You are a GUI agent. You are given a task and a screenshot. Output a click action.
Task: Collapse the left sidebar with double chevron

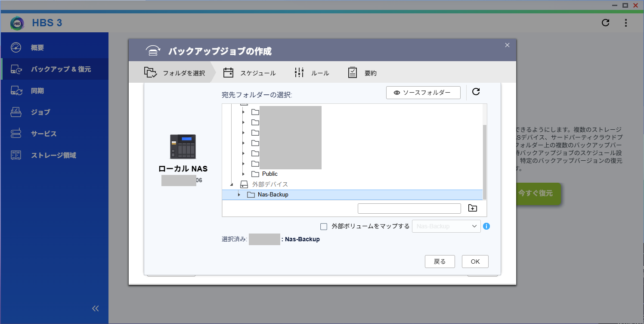click(96, 308)
